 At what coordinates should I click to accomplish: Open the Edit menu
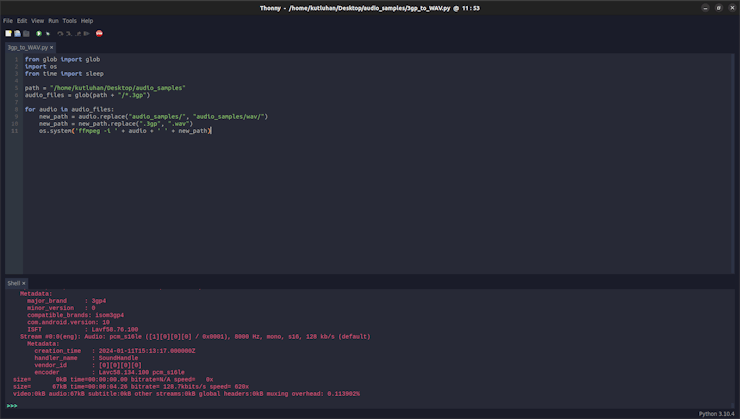click(x=22, y=21)
